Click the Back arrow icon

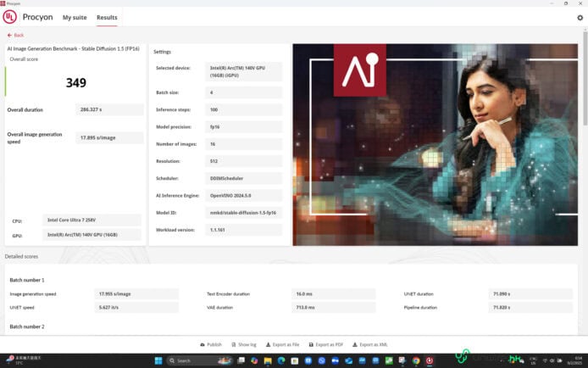[x=9, y=35]
